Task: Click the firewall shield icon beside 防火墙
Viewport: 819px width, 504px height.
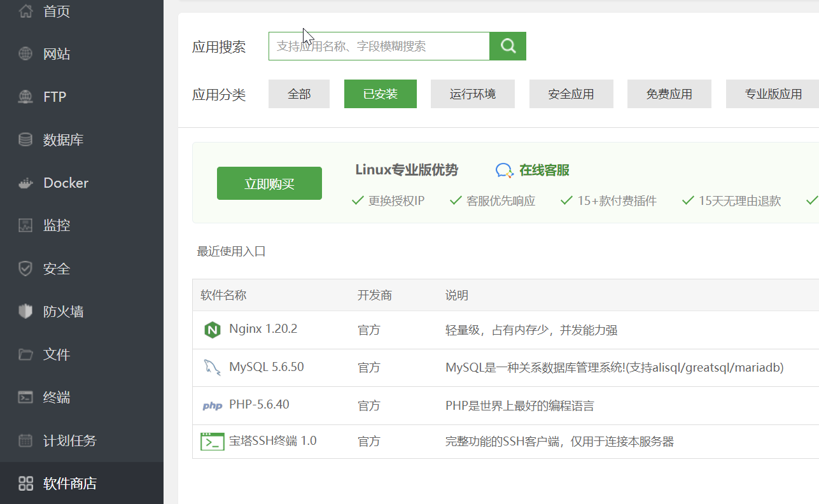Action: click(25, 311)
